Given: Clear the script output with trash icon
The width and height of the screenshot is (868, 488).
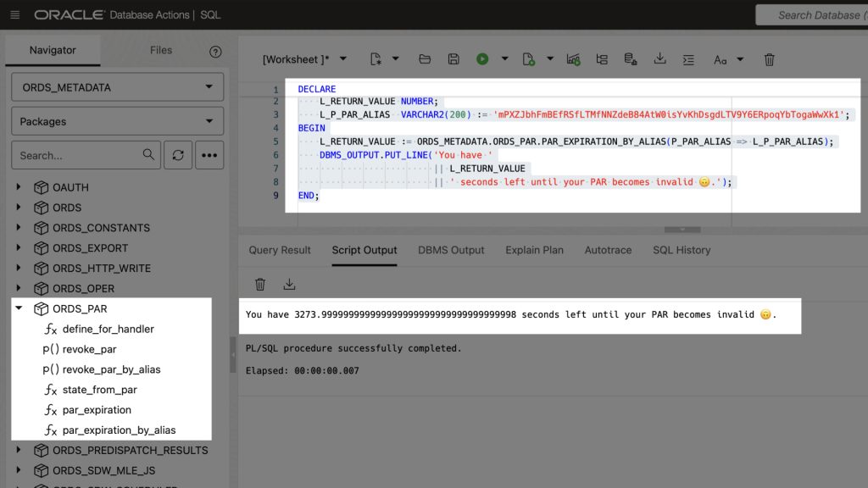Looking at the screenshot, I should coord(260,285).
